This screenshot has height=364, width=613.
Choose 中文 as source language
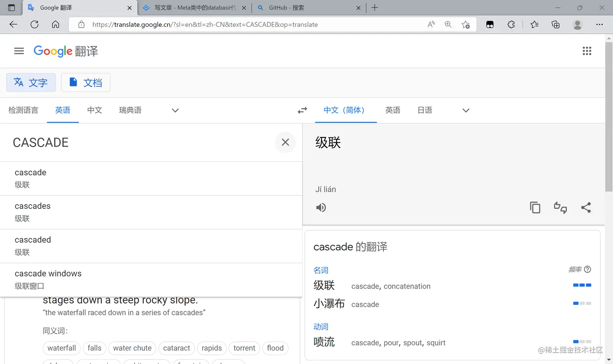click(94, 110)
